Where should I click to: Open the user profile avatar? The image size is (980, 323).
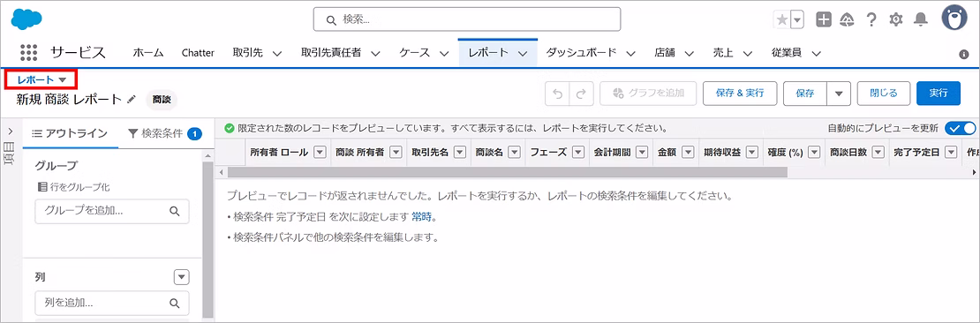954,19
